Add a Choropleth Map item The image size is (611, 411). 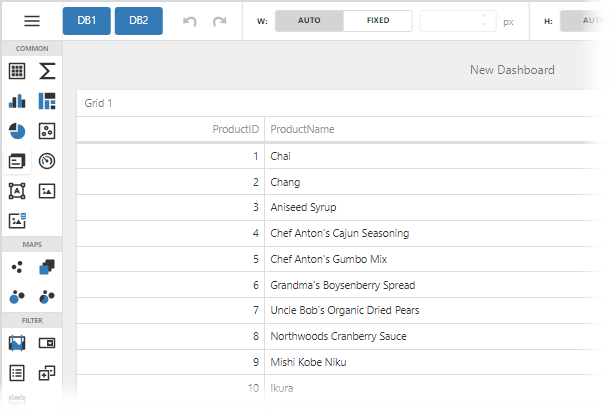click(x=47, y=267)
